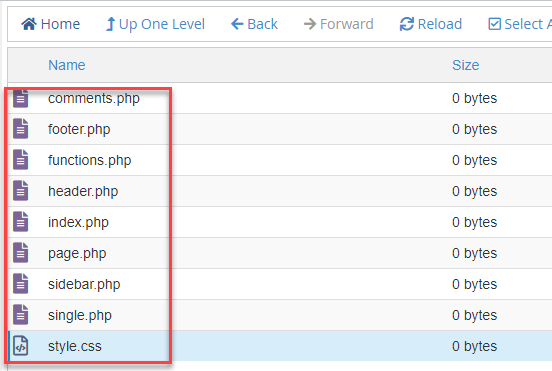Click the functions.php file icon

click(x=20, y=160)
